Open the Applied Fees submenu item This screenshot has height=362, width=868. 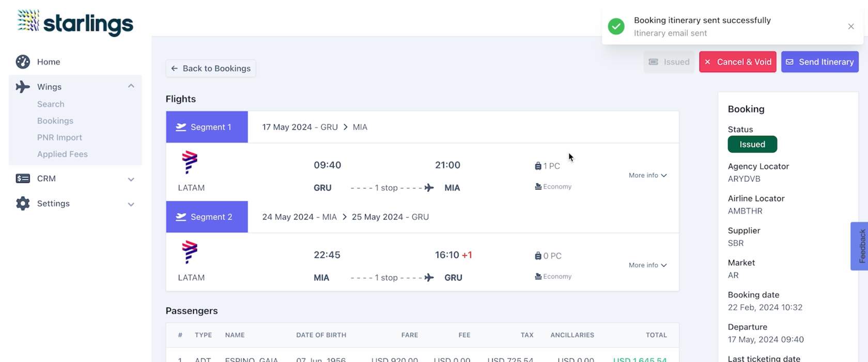pyautogui.click(x=63, y=154)
